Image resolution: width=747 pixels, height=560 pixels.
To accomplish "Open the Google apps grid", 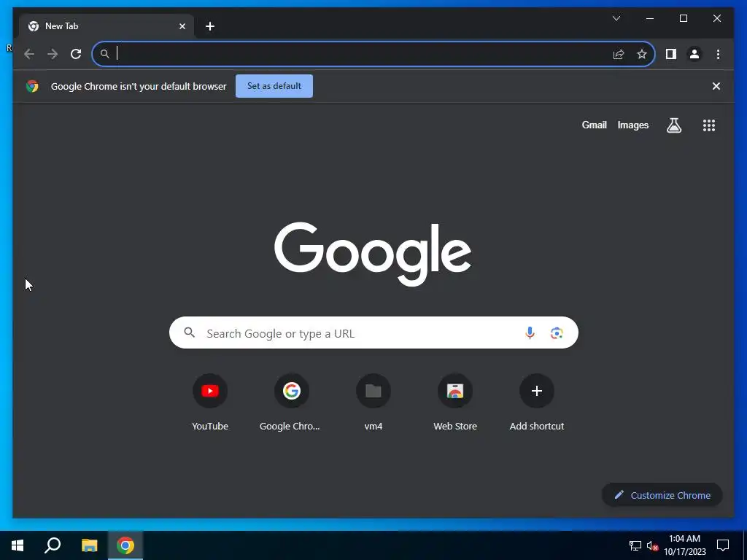I will 709,125.
